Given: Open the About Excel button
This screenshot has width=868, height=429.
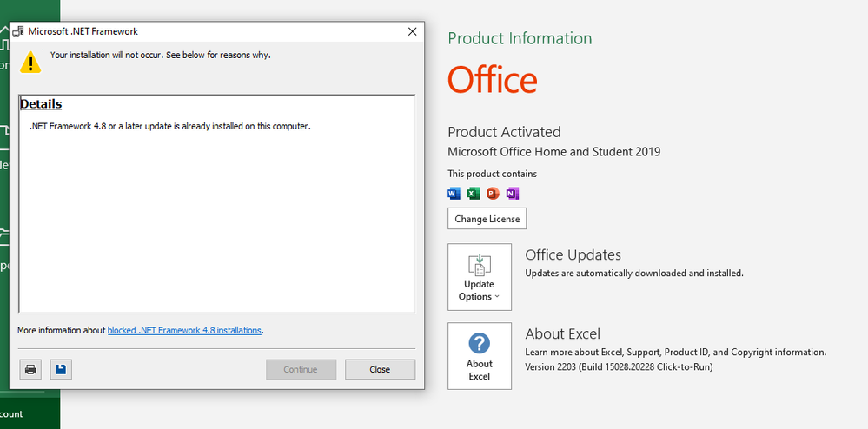Looking at the screenshot, I should [x=479, y=356].
